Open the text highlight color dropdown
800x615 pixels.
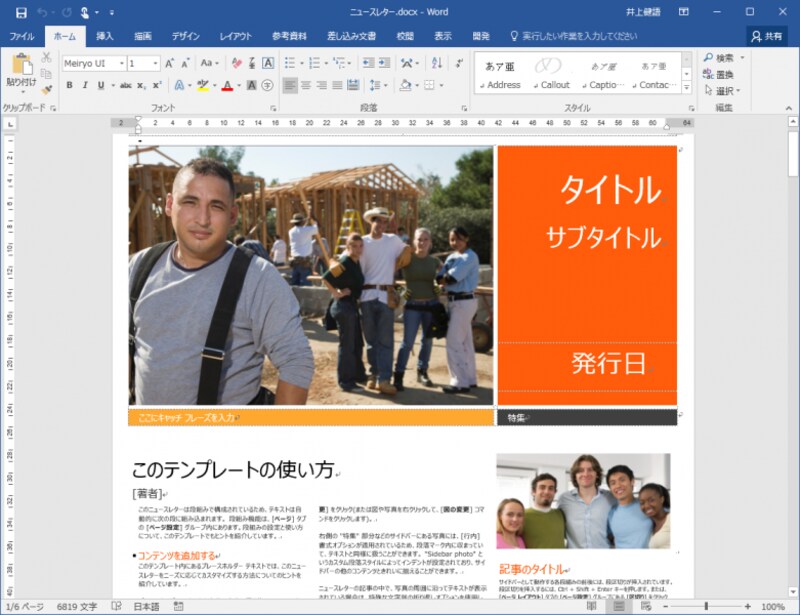[x=215, y=84]
